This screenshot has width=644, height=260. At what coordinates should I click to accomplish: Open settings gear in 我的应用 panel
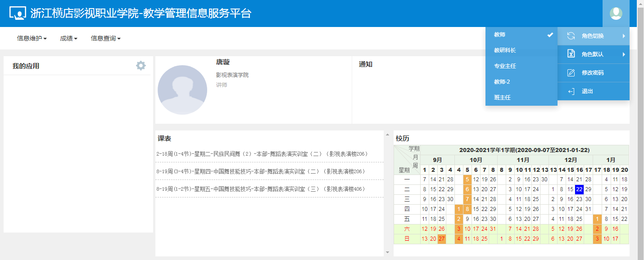(x=141, y=66)
